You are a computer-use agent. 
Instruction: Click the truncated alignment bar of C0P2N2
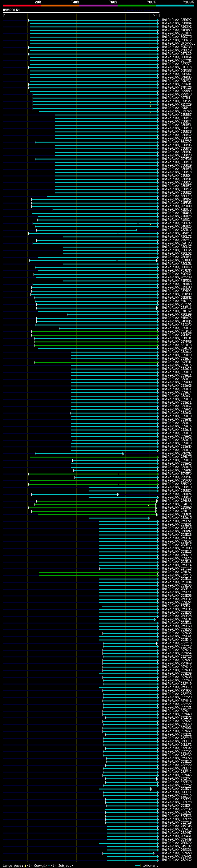point(80,454)
